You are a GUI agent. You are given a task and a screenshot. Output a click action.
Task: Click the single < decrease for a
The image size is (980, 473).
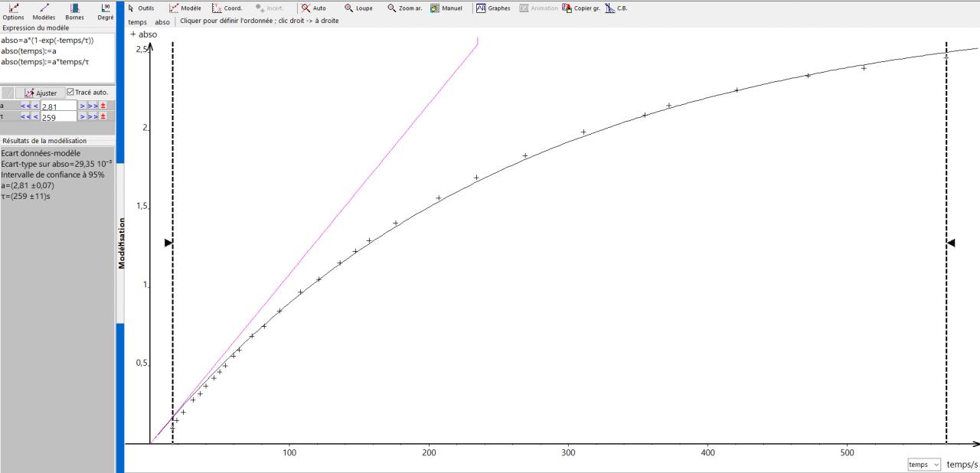(35, 106)
